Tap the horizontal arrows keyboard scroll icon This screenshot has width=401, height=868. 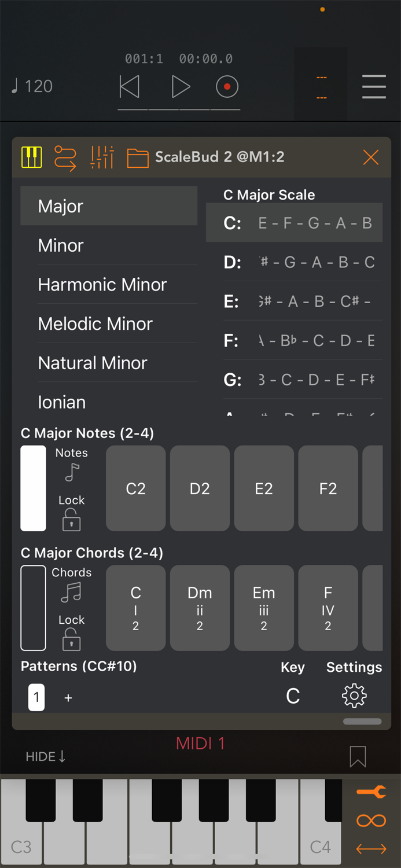[x=371, y=848]
